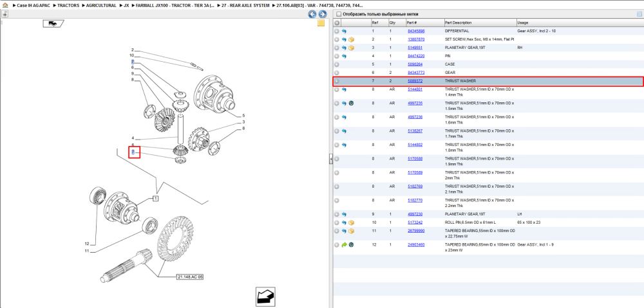The width and height of the screenshot is (644, 308).
Task: Open part number 13807870 link
Action: pos(415,39)
